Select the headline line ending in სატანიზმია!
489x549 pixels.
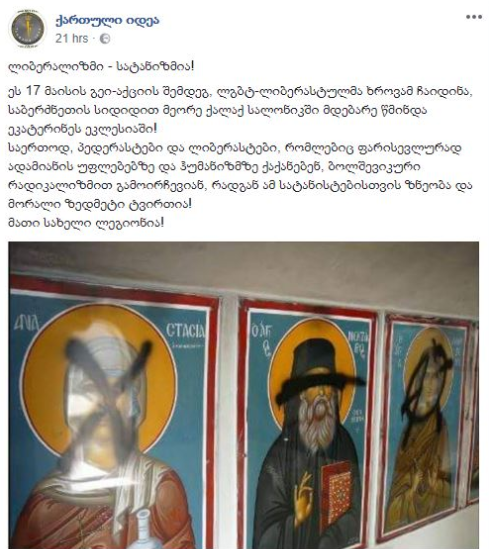tap(101, 67)
